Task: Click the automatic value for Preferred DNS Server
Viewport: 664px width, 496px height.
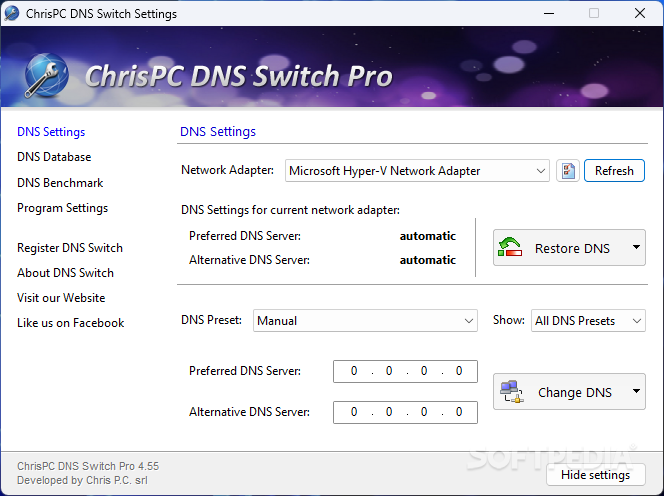Action: coord(428,236)
